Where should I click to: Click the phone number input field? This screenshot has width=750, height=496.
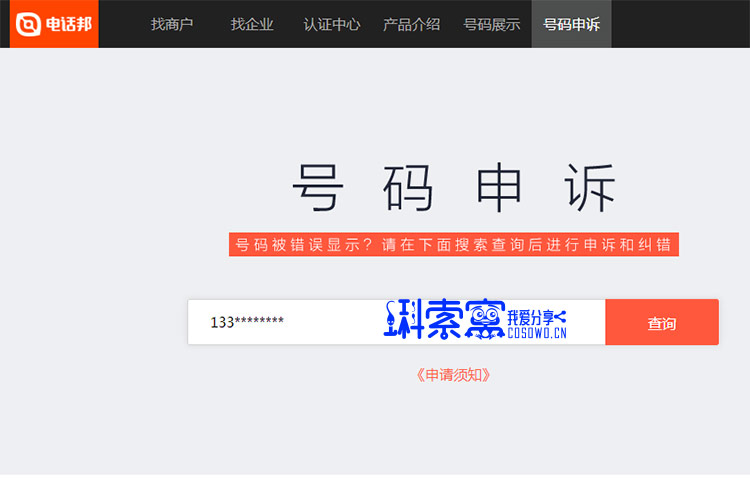click(397, 322)
